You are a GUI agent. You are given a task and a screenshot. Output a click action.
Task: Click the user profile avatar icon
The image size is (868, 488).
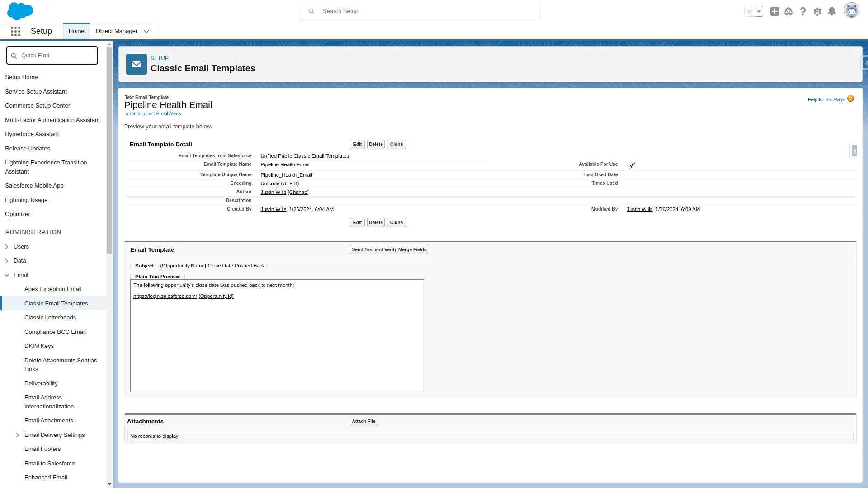tap(851, 11)
